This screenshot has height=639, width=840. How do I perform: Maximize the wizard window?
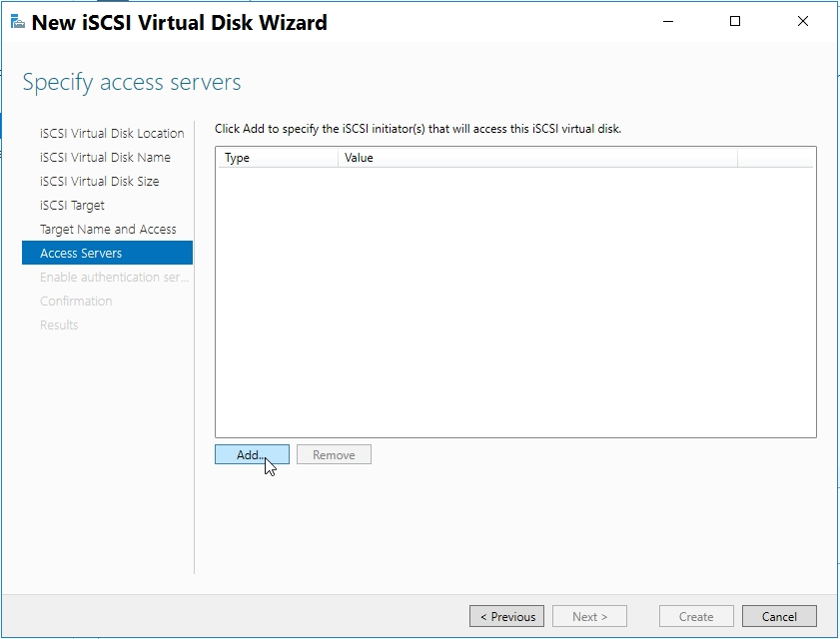click(735, 21)
